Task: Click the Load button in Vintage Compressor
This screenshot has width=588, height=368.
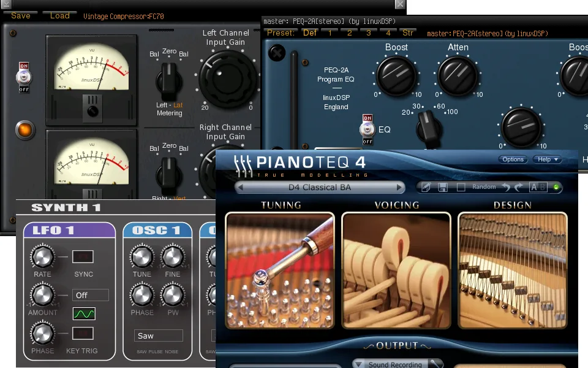Action: (x=59, y=15)
